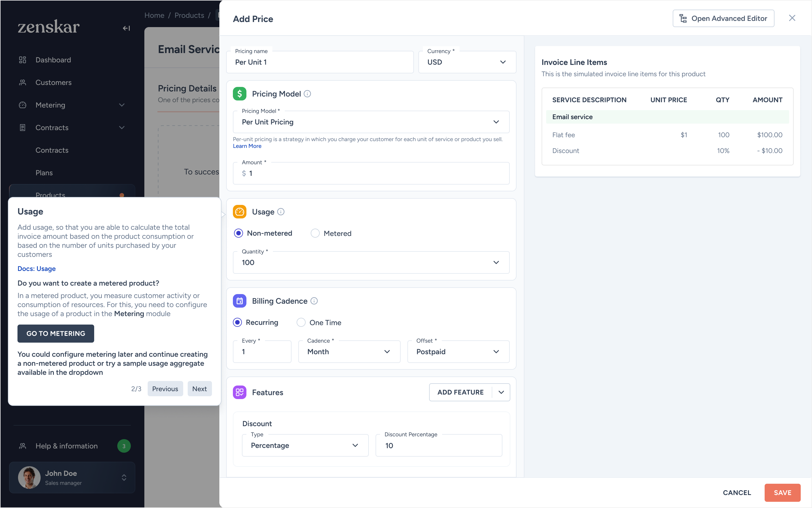Save the new price
The image size is (812, 508).
(x=782, y=492)
